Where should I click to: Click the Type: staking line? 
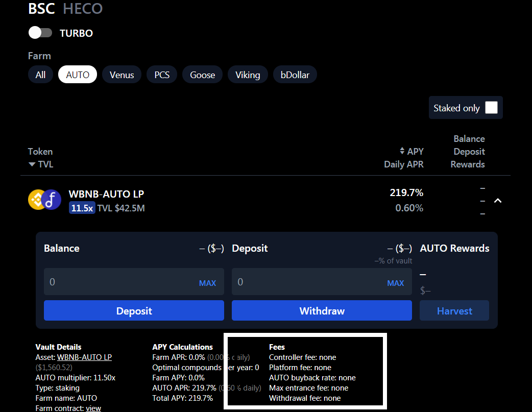(x=58, y=388)
